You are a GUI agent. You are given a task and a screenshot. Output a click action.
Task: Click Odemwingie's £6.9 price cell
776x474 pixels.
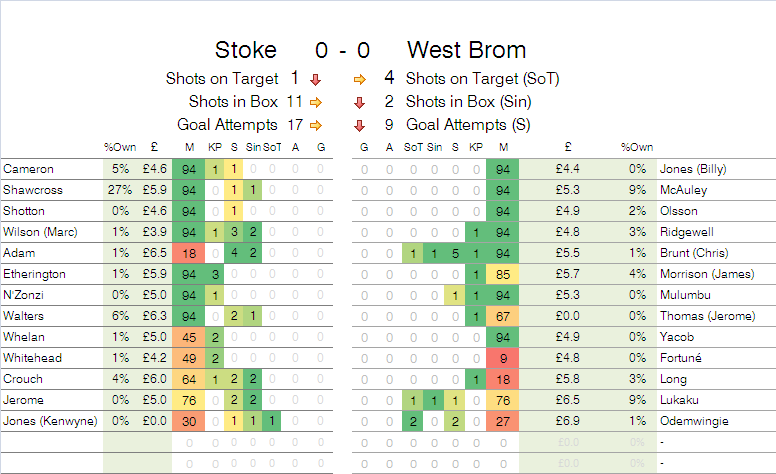(568, 422)
